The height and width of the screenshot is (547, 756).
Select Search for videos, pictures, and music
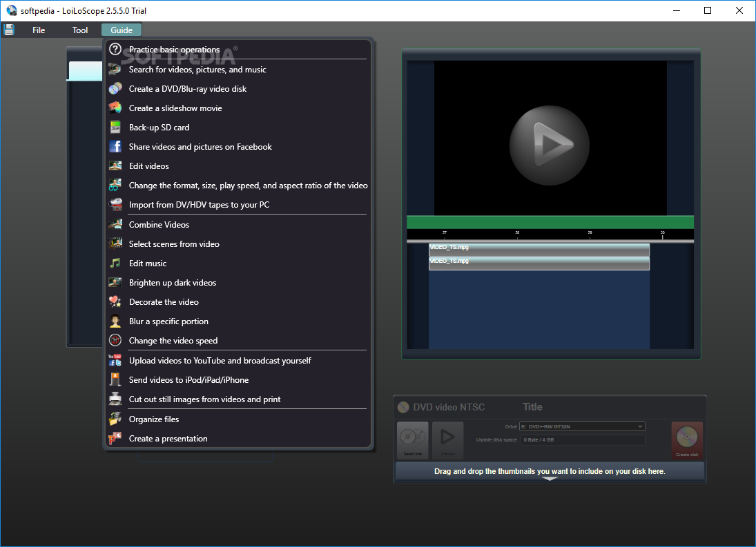[x=197, y=70]
